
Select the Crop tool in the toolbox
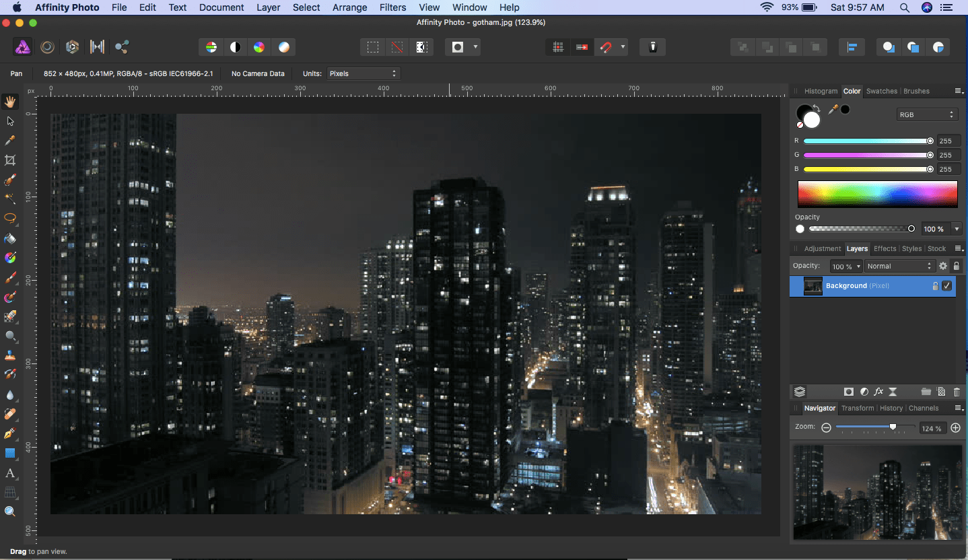pos(10,160)
